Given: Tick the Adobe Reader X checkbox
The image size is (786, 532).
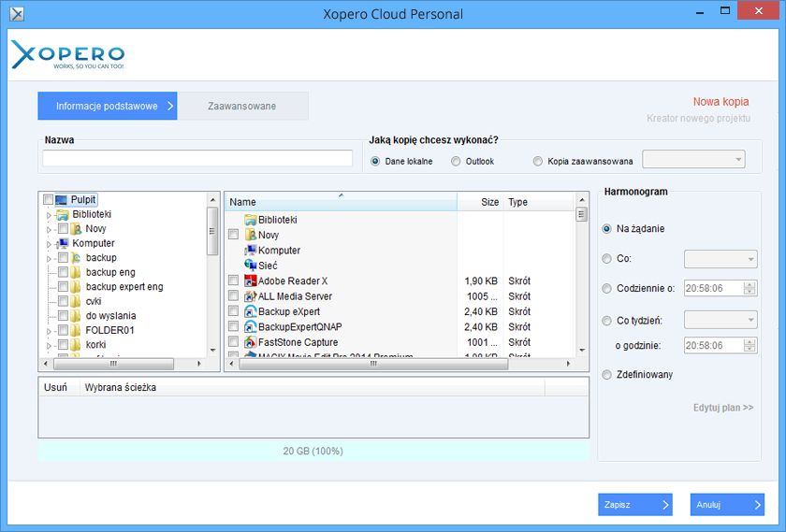Looking at the screenshot, I should click(233, 280).
